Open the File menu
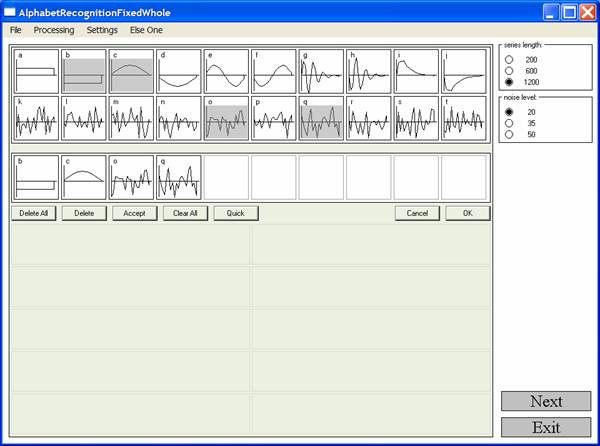The height and width of the screenshot is (446, 600). click(15, 30)
